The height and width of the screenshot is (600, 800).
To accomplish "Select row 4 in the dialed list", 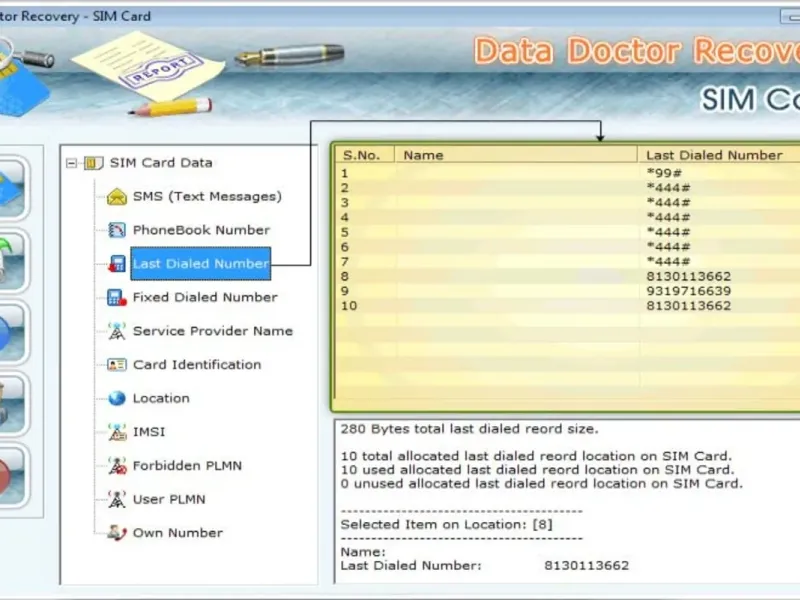I will pos(568,217).
